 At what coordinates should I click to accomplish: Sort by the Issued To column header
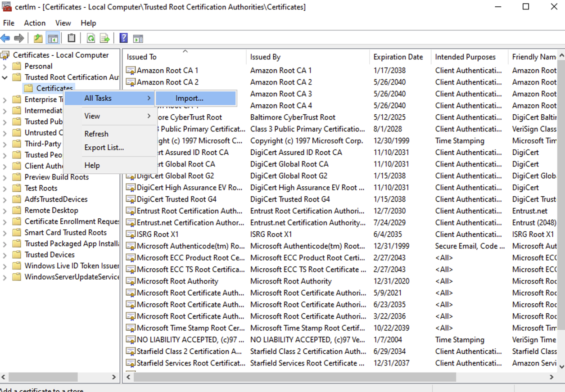point(185,57)
